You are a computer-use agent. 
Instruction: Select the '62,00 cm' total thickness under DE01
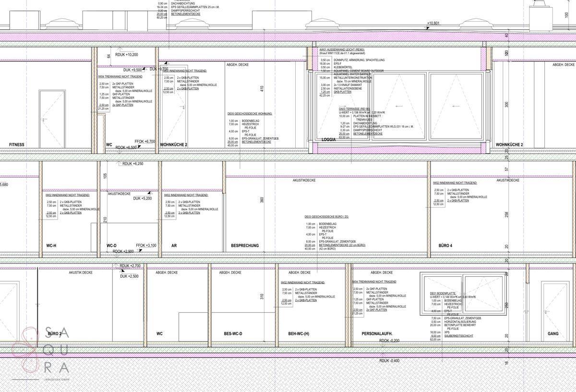[436, 339]
